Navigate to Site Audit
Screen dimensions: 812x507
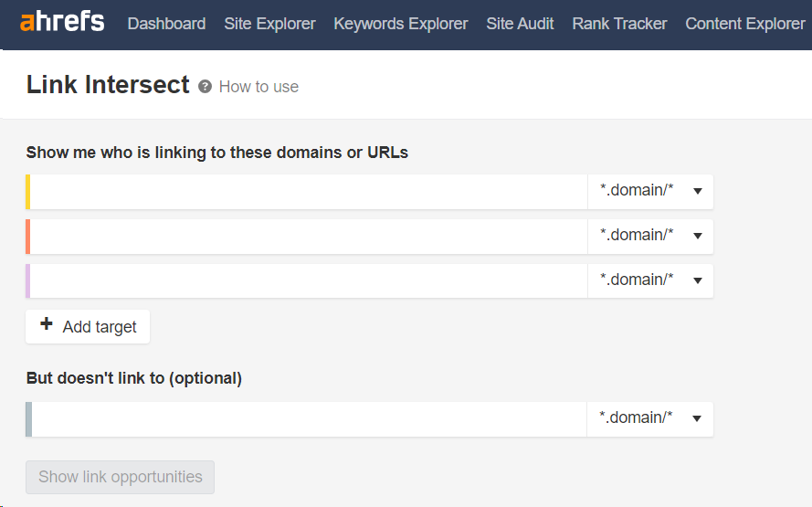[x=520, y=24]
